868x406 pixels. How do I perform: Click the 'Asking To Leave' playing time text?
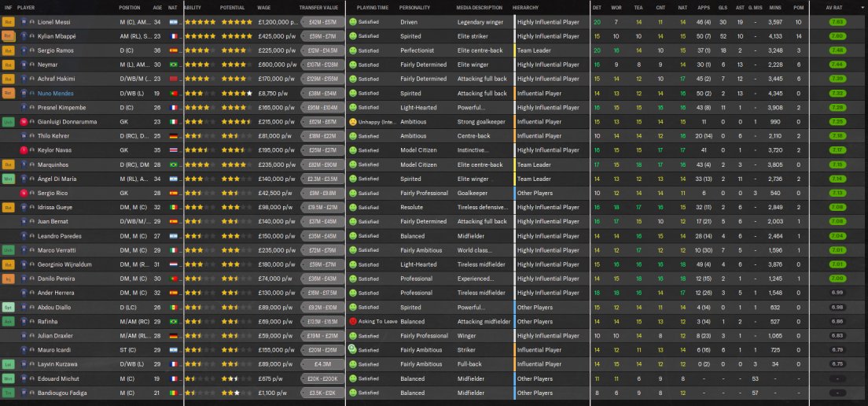point(378,321)
